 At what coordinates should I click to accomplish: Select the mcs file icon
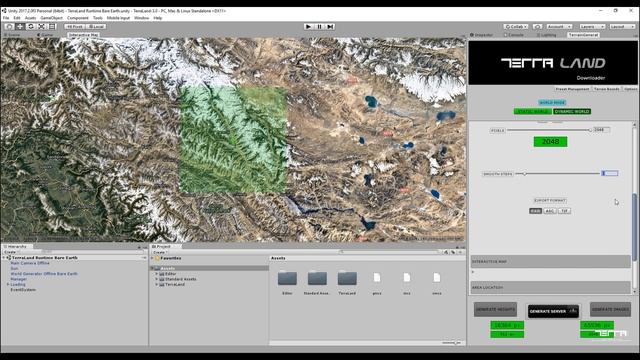[407, 278]
